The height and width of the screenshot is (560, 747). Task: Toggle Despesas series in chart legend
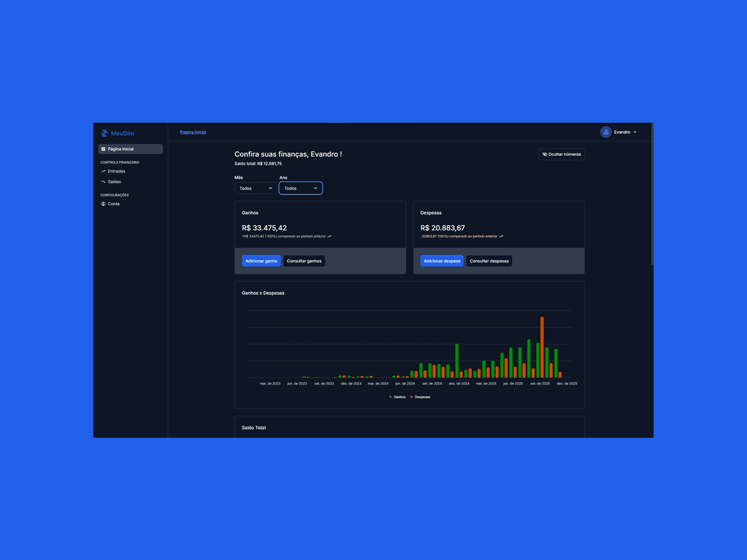(x=420, y=397)
